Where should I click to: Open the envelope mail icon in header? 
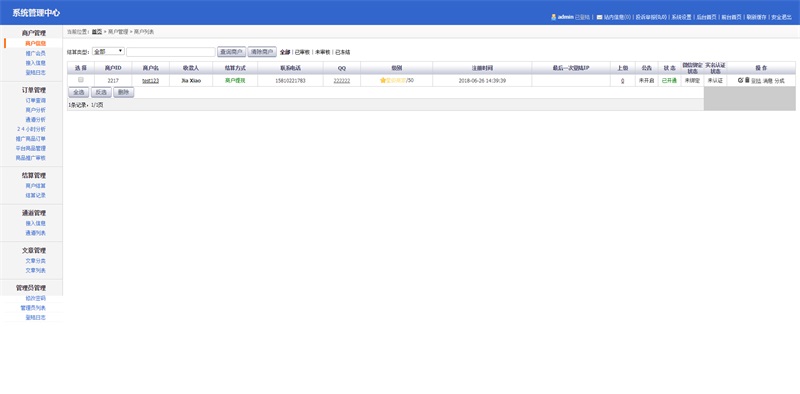coord(599,17)
